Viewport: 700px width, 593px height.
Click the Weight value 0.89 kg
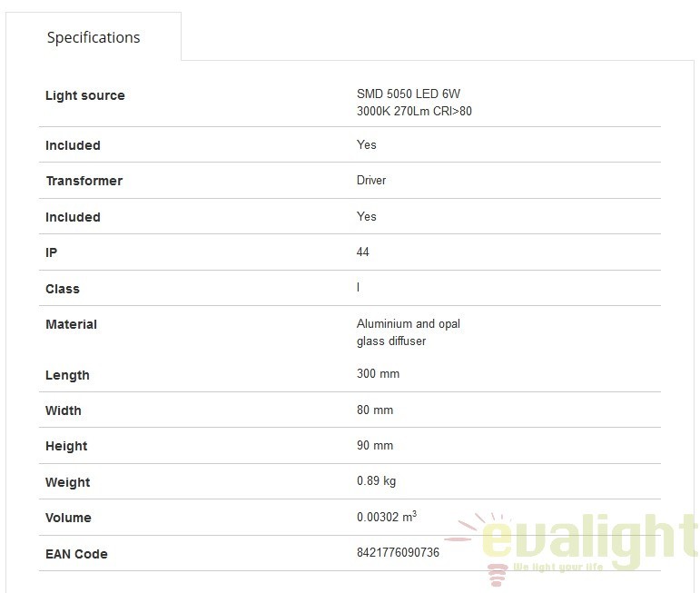376,481
